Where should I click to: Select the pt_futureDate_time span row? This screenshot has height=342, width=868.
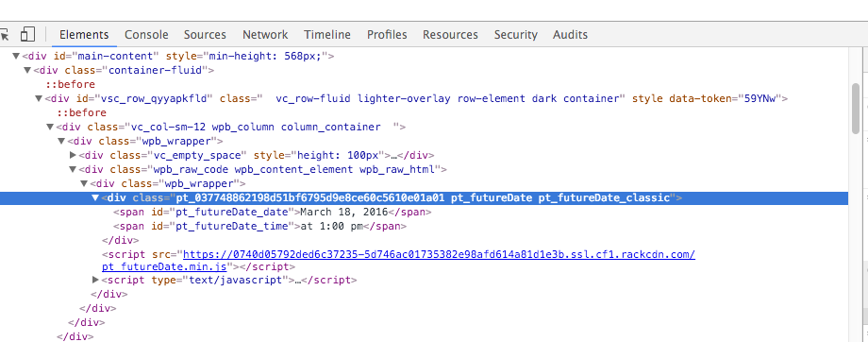coord(260,226)
